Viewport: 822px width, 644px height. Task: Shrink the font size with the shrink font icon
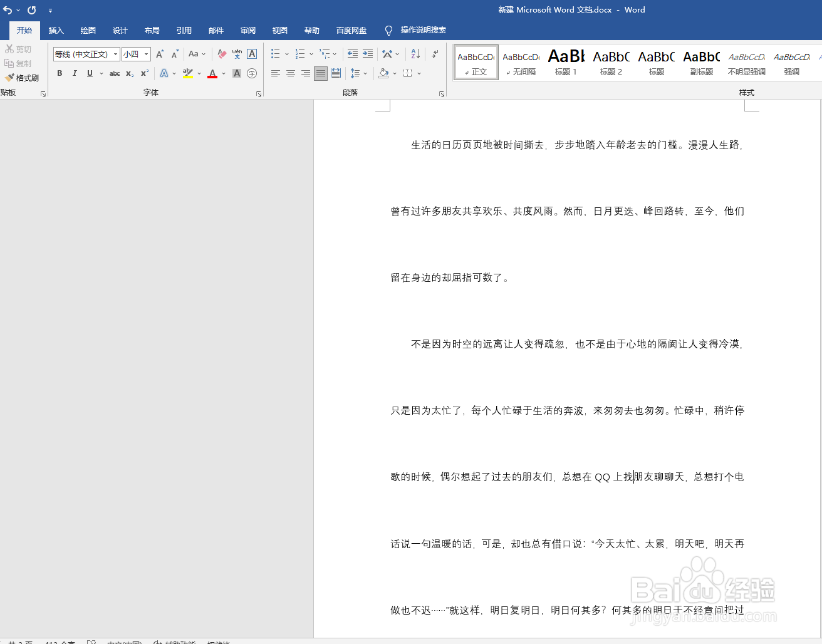tap(175, 55)
